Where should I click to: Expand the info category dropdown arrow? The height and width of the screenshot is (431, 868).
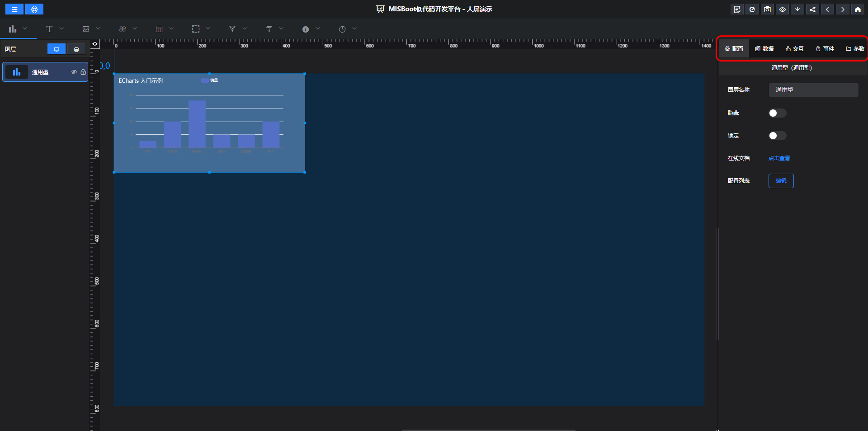(318, 28)
